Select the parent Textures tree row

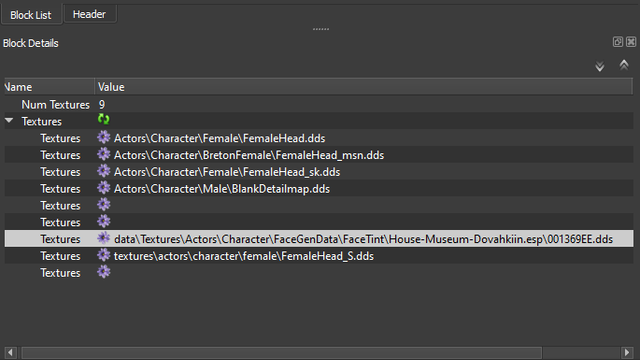pyautogui.click(x=319, y=121)
